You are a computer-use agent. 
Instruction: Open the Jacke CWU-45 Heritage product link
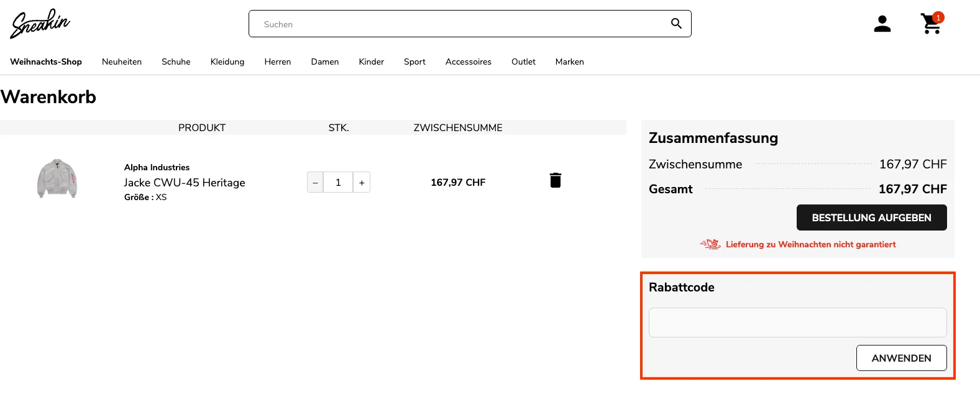pos(185,183)
